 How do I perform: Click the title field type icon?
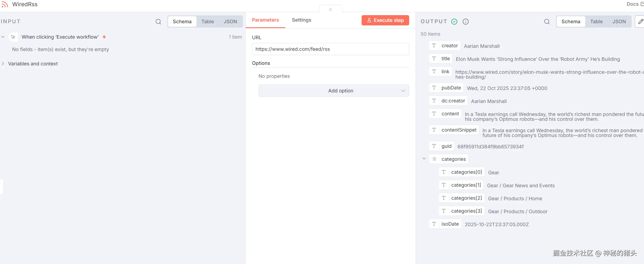434,59
